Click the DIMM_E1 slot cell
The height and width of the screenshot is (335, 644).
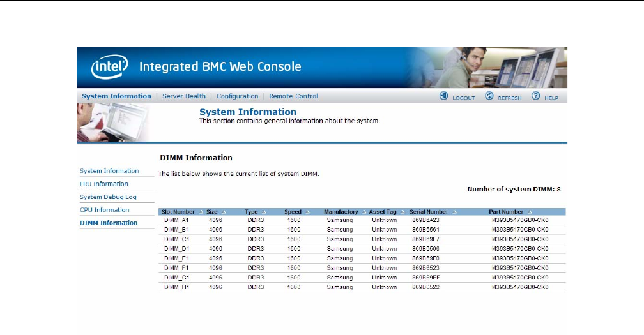pyautogui.click(x=176, y=258)
